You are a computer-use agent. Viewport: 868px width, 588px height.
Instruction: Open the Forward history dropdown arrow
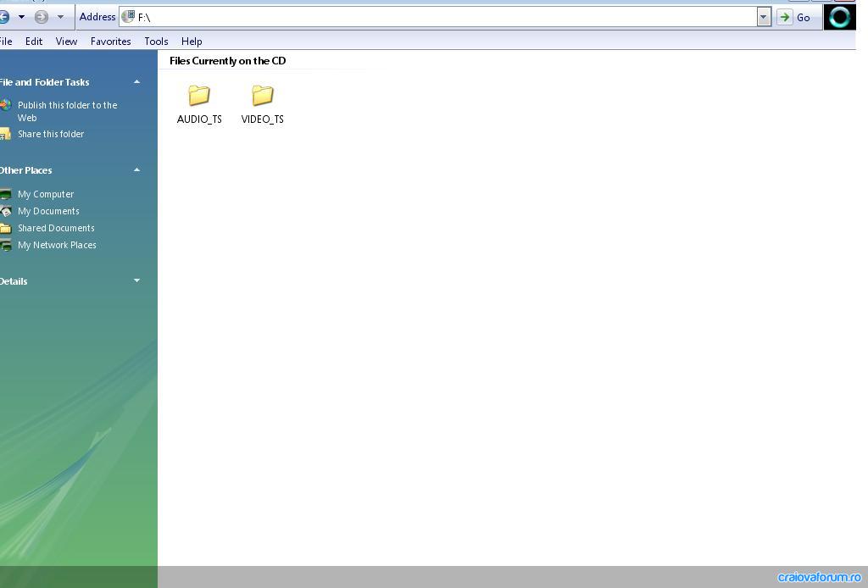coord(60,17)
